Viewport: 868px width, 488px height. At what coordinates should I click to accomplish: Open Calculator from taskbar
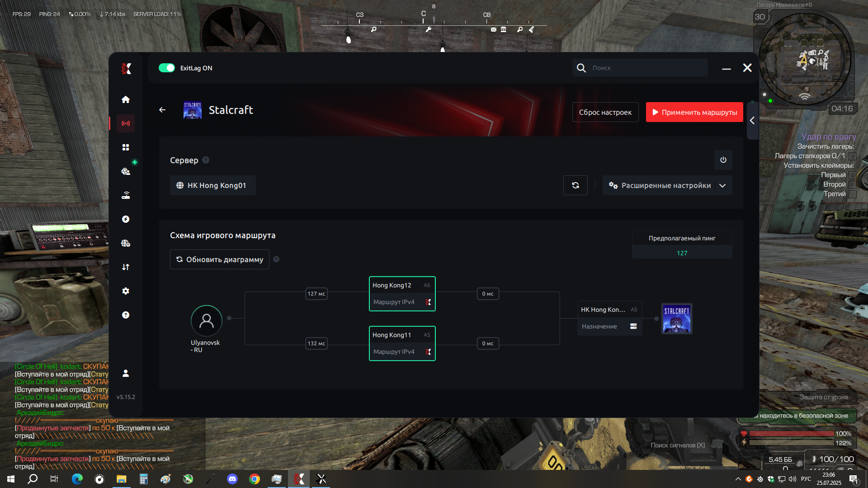pos(143,479)
